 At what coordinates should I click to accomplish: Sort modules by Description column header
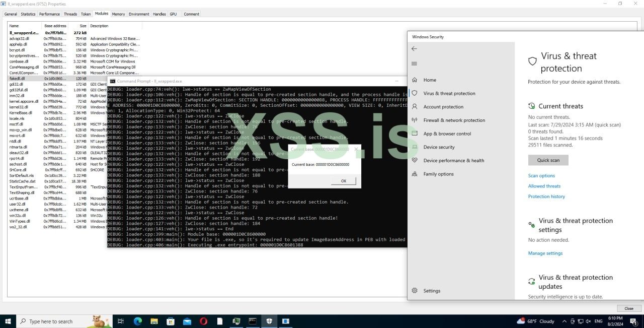[x=115, y=26]
